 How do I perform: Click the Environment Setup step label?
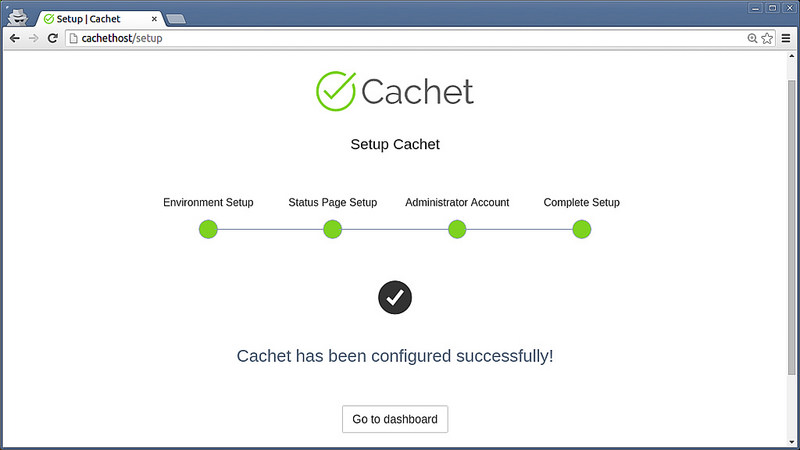click(208, 202)
